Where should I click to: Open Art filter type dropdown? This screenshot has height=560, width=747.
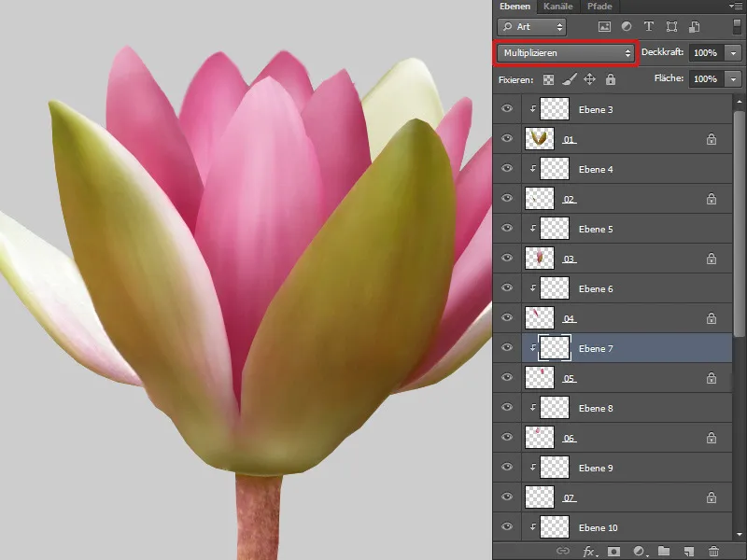pyautogui.click(x=531, y=27)
